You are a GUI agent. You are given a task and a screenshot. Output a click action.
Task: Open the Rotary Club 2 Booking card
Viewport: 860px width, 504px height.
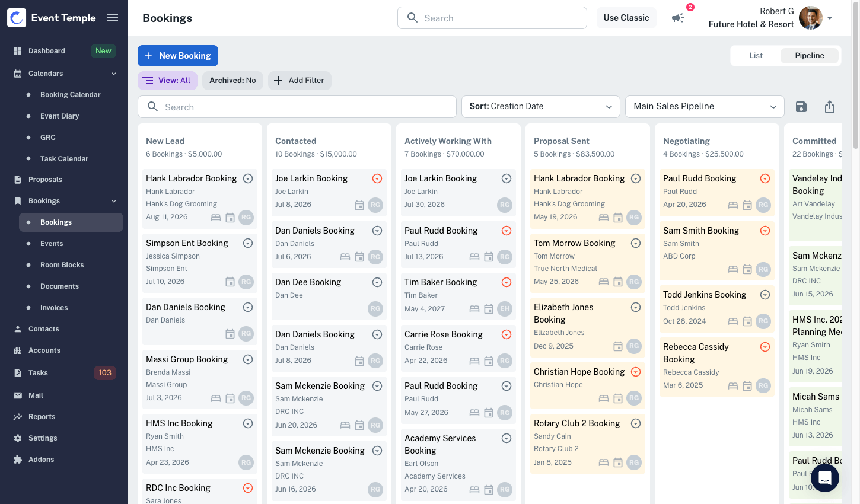(x=588, y=443)
